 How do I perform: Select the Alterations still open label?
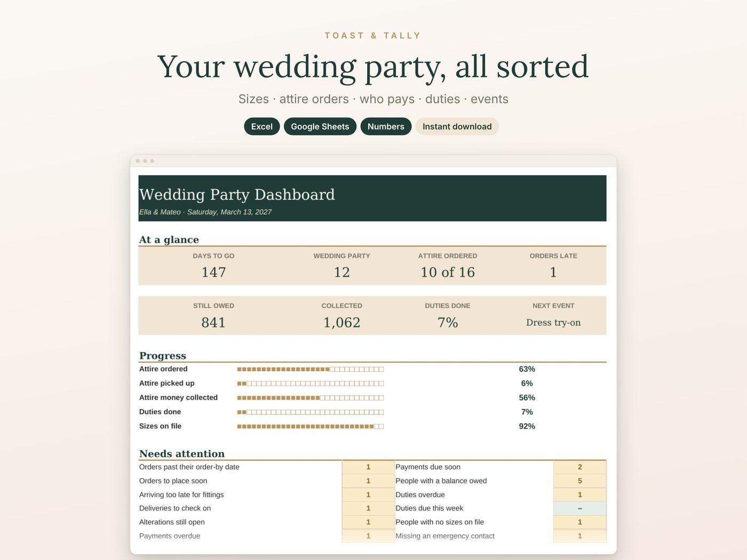pos(172,522)
